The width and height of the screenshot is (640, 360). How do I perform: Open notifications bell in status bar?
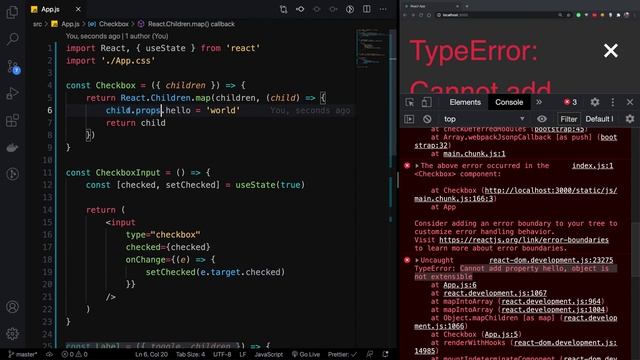point(385,354)
